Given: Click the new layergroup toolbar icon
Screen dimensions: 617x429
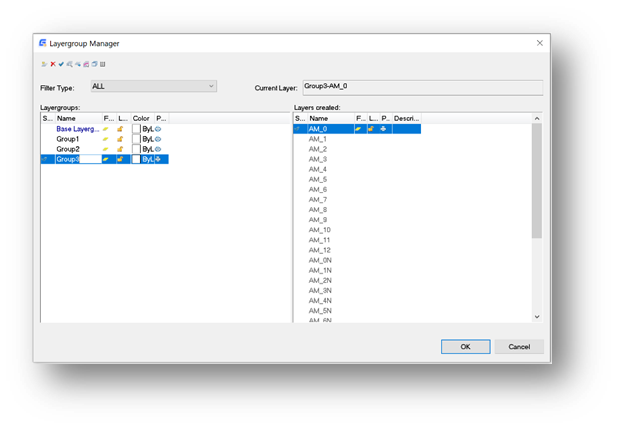Looking at the screenshot, I should click(x=44, y=64).
